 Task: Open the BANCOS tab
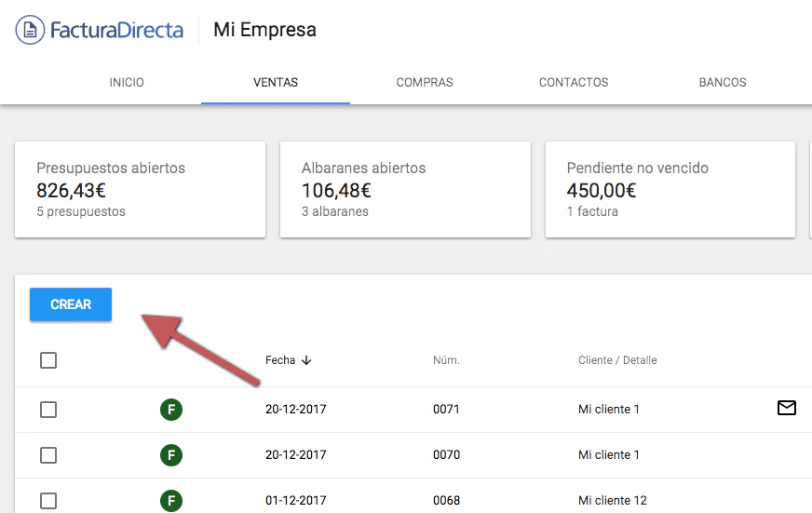(x=723, y=82)
